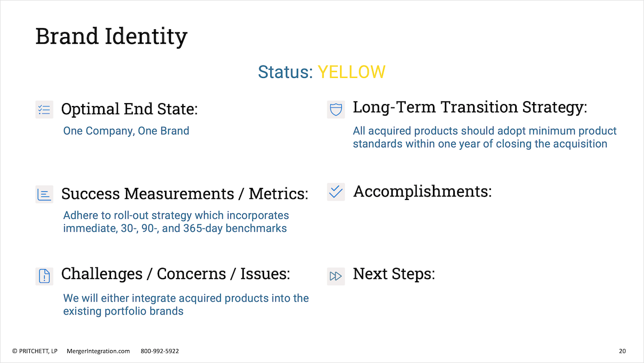Click the checklist icon beside Optimal End State

click(44, 110)
